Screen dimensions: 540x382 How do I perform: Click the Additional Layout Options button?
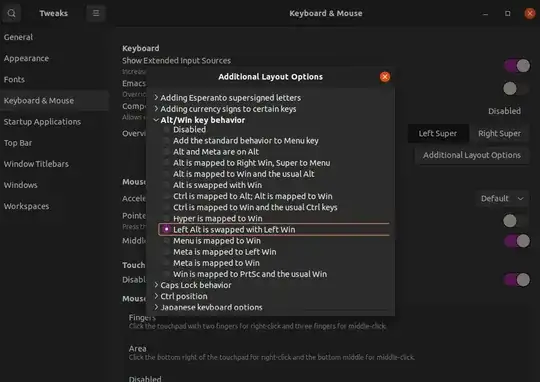(x=471, y=155)
